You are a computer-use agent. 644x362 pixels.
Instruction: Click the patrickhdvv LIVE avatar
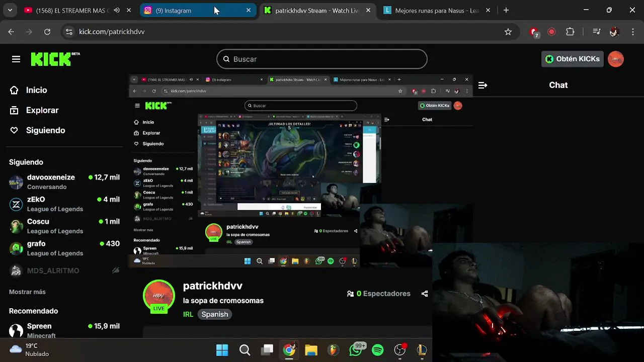click(159, 296)
